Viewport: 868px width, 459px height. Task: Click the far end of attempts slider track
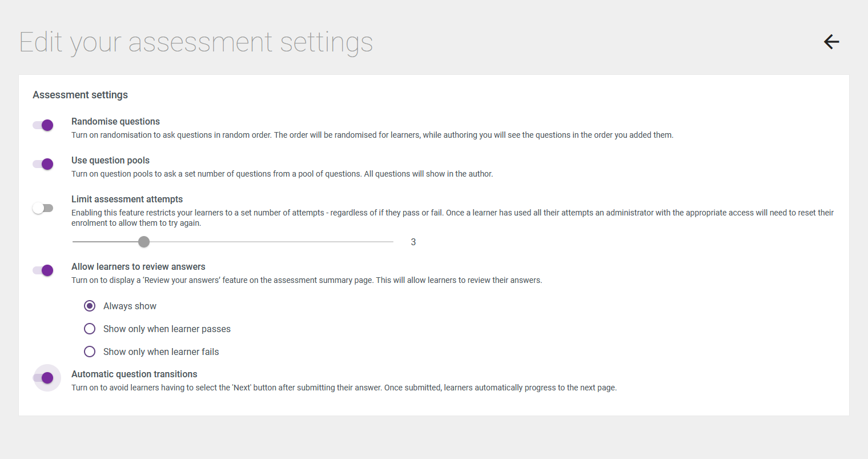[x=392, y=242]
